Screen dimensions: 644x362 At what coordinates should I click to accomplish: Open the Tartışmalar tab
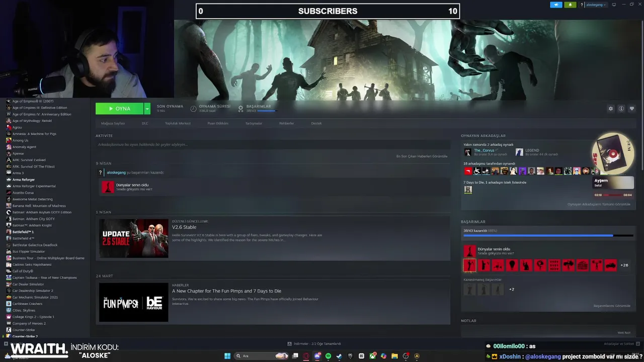(254, 123)
